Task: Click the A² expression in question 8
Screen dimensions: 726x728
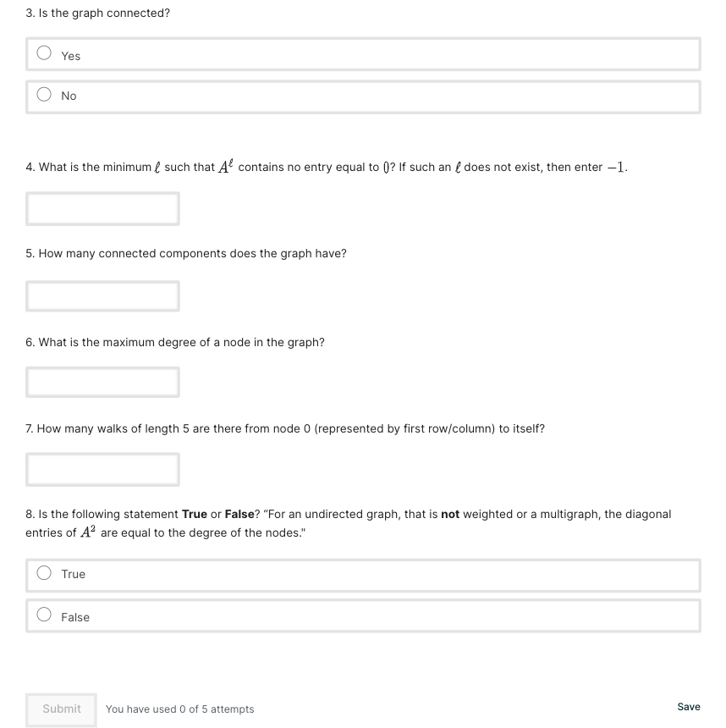Action: 88,532
